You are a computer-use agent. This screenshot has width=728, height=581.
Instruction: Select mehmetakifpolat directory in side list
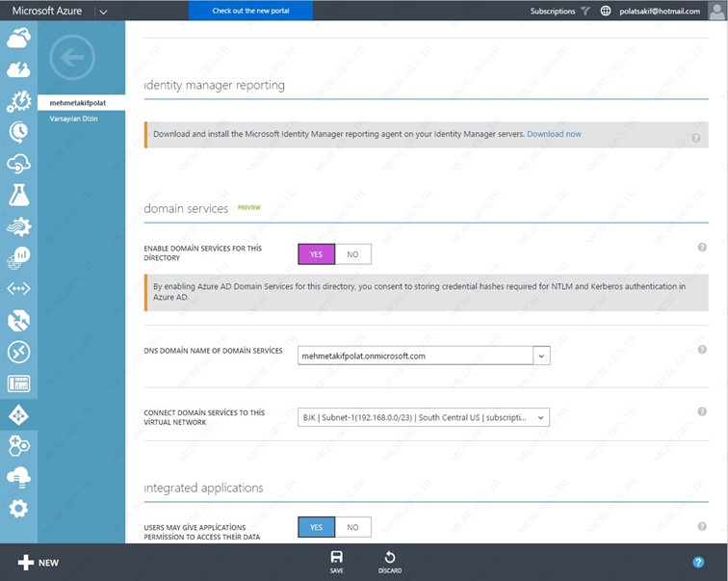pos(81,103)
